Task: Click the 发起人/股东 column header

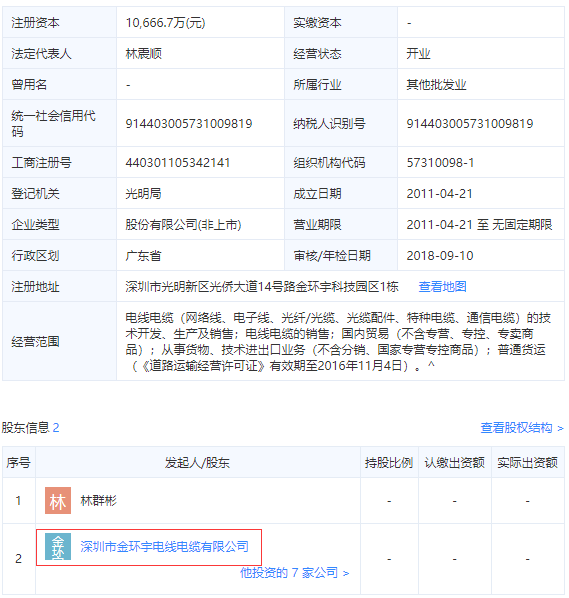Action: (x=197, y=463)
